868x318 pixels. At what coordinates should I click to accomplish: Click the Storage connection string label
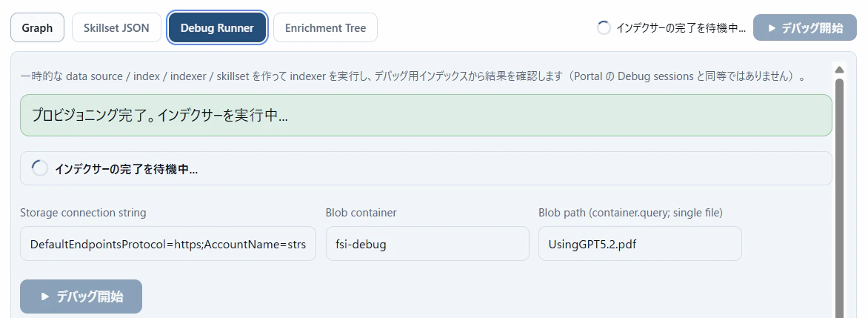point(83,213)
